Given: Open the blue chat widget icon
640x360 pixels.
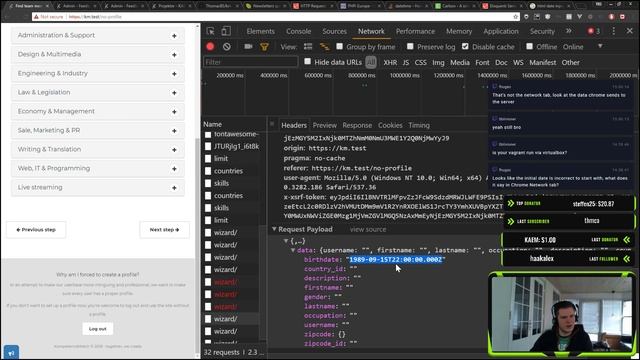Looking at the screenshot, I should [x=11, y=353].
